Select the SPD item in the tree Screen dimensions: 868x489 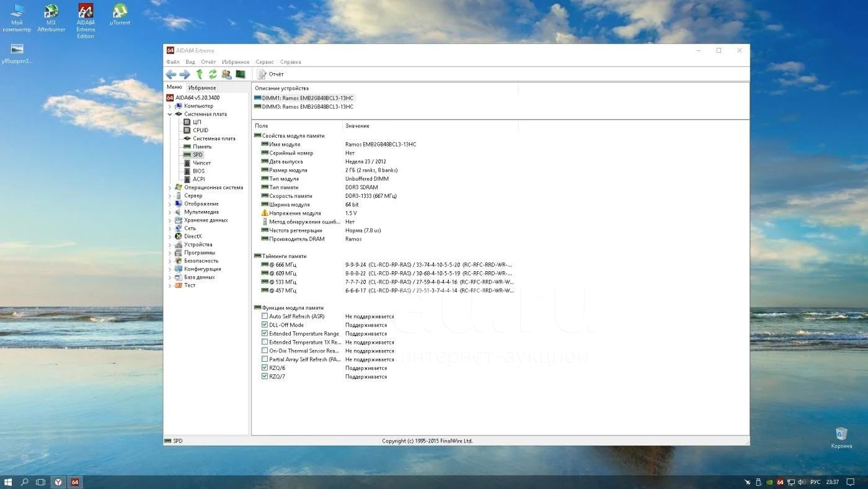tap(197, 155)
